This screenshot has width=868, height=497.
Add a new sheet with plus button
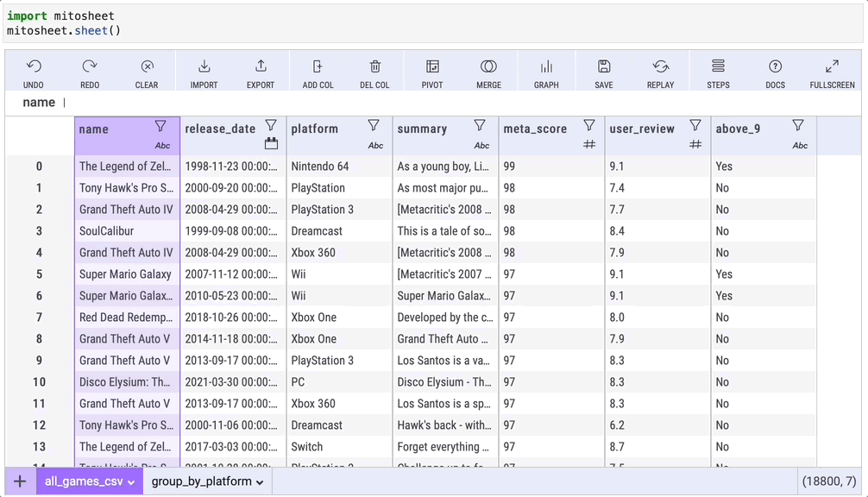[x=20, y=481]
